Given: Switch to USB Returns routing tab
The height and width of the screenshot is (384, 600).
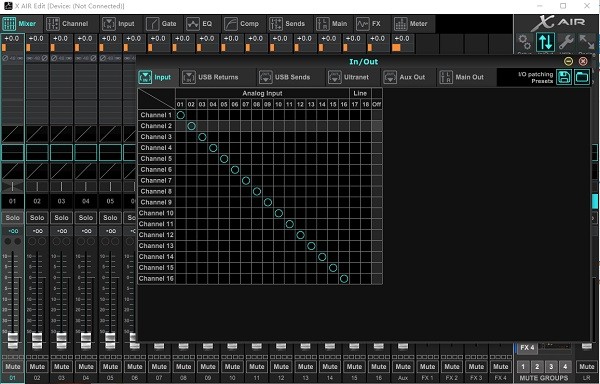Looking at the screenshot, I should tap(210, 77).
